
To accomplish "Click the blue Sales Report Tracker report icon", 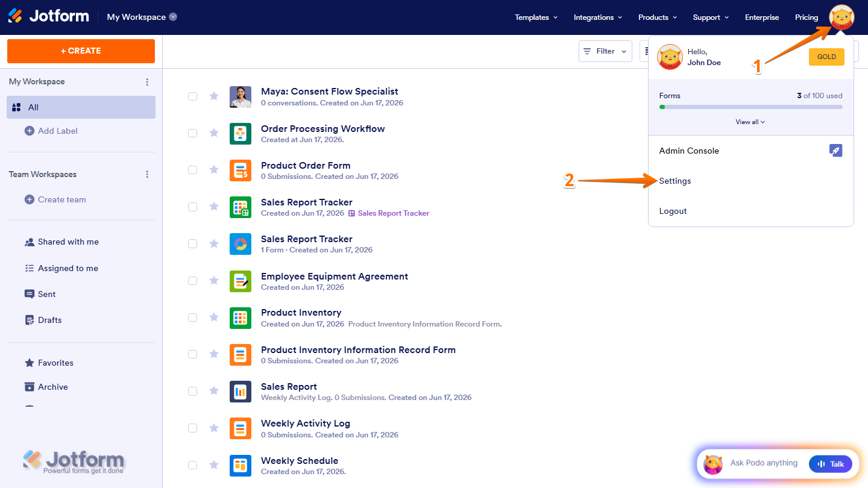I will coord(241,243).
